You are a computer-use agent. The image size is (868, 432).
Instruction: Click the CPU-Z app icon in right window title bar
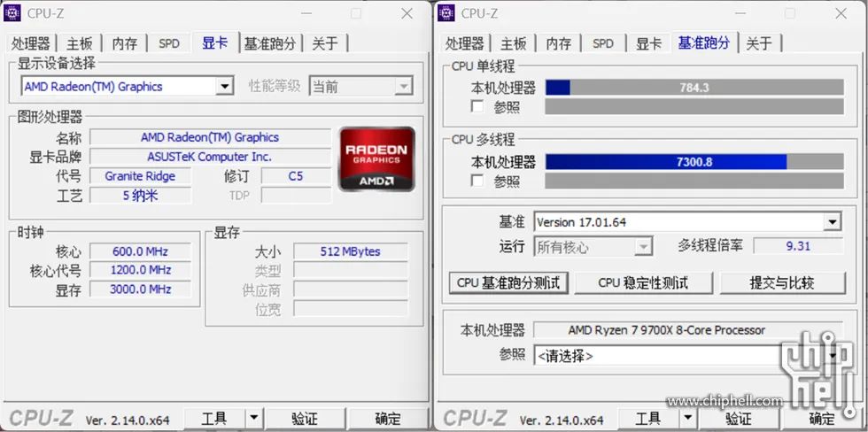[446, 12]
